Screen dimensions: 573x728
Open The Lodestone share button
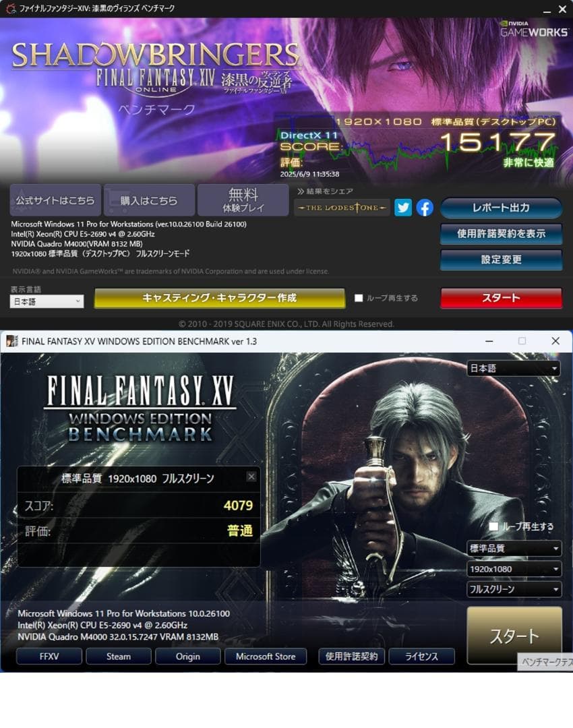(x=342, y=208)
